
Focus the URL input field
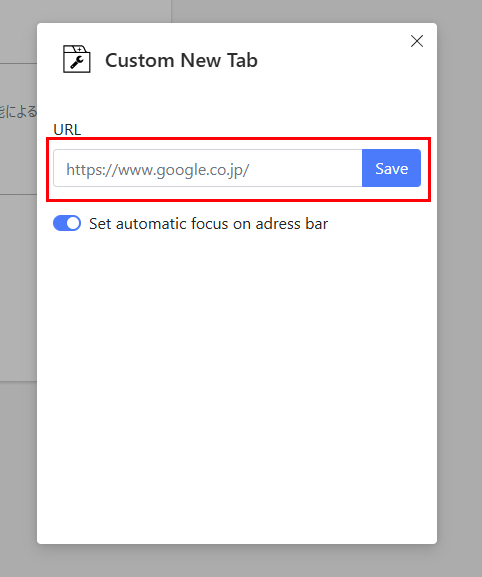pyautogui.click(x=208, y=168)
